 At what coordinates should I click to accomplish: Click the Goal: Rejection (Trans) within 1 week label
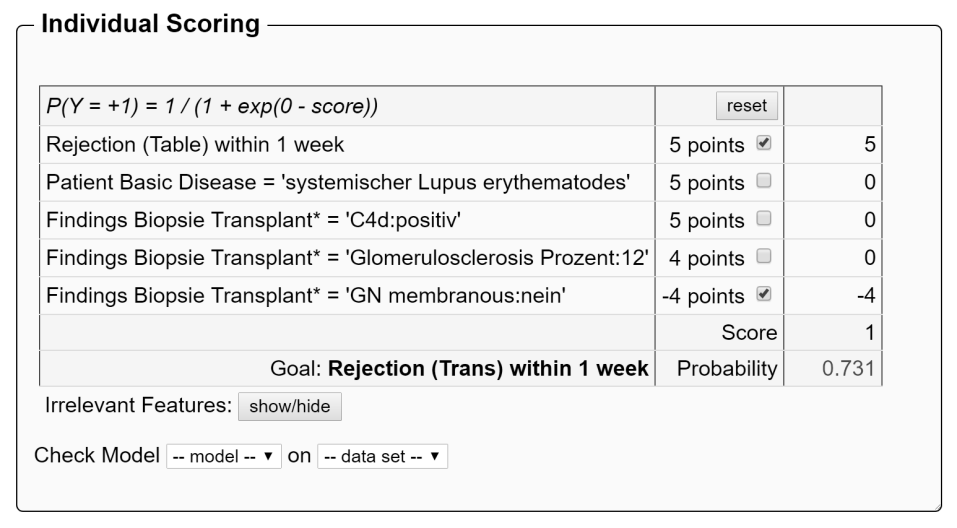pos(459,369)
